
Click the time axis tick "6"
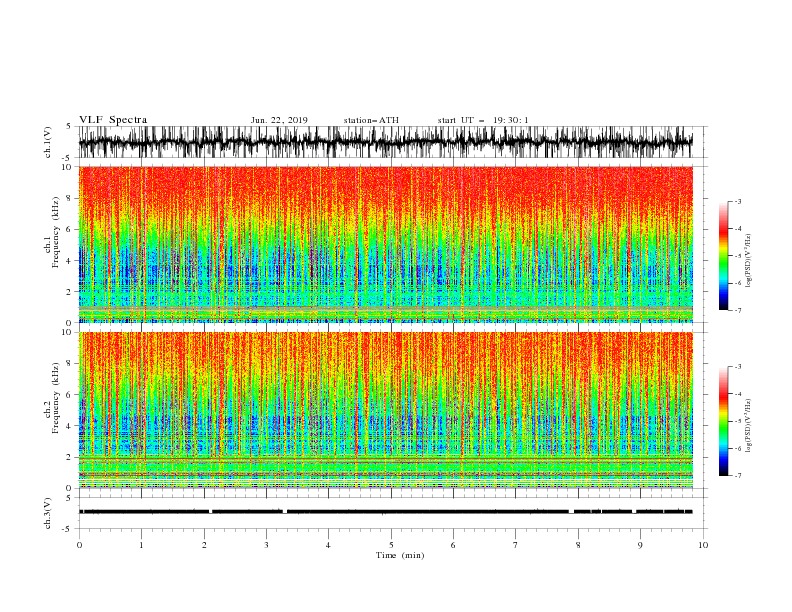click(x=453, y=545)
